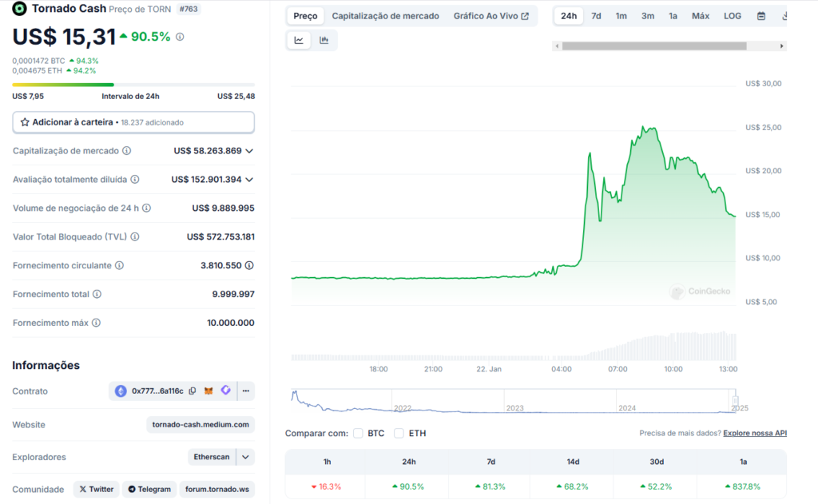The height and width of the screenshot is (504, 818).
Task: Open the X Twitter community link
Action: [x=97, y=490]
